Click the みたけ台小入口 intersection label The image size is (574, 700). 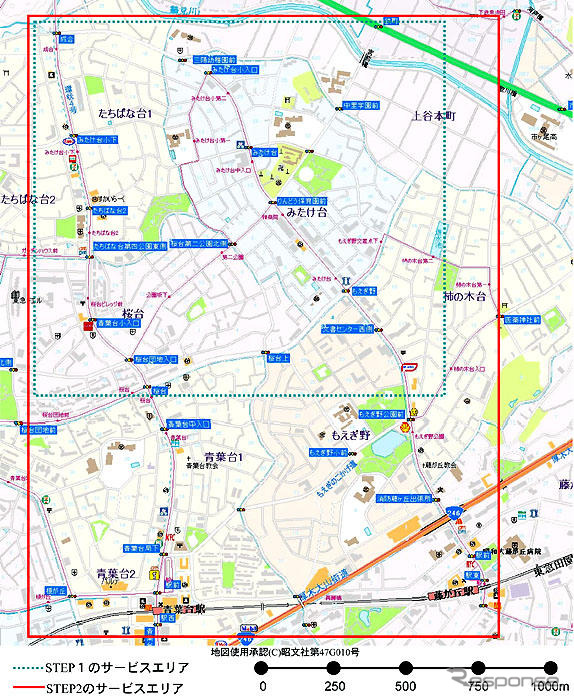pyautogui.click(x=235, y=70)
